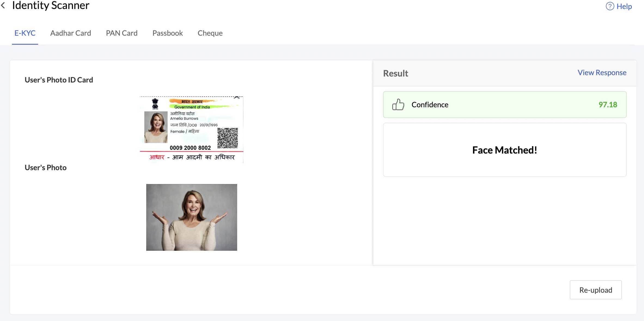The height and width of the screenshot is (321, 644).
Task: Open the Aadhar Card tab
Action: tap(71, 33)
